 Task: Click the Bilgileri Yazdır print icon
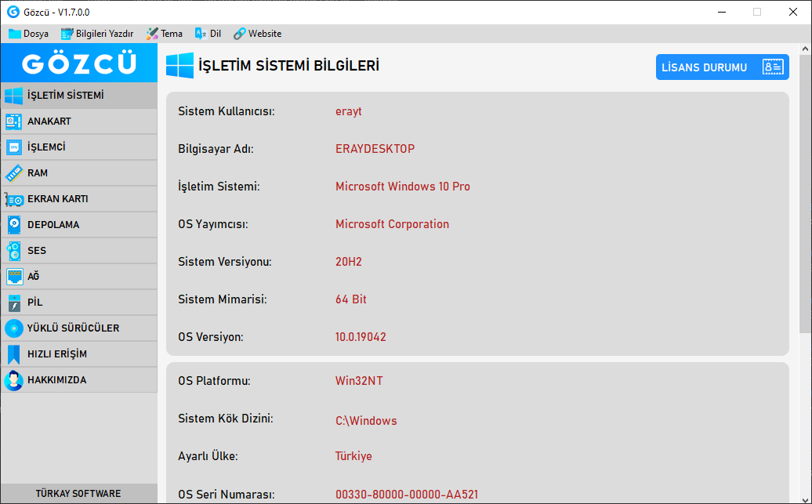pyautogui.click(x=67, y=34)
